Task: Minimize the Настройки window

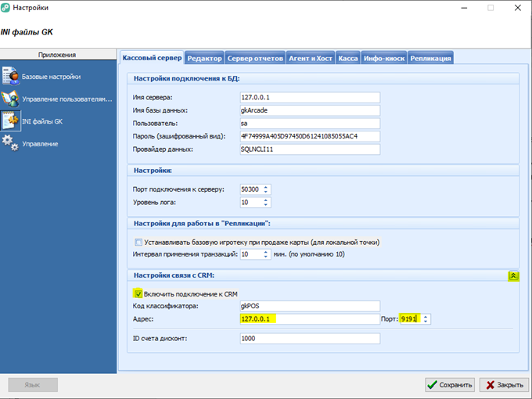Action: pyautogui.click(x=464, y=8)
